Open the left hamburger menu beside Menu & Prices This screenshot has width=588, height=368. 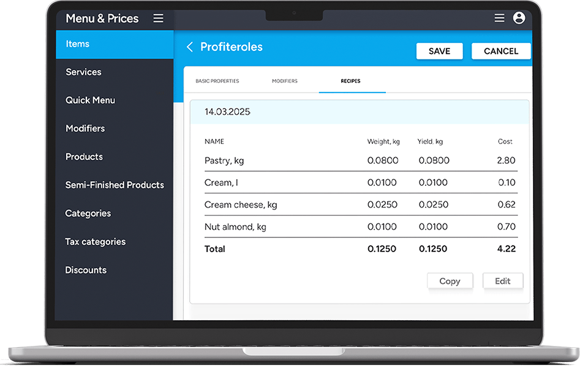coord(158,18)
